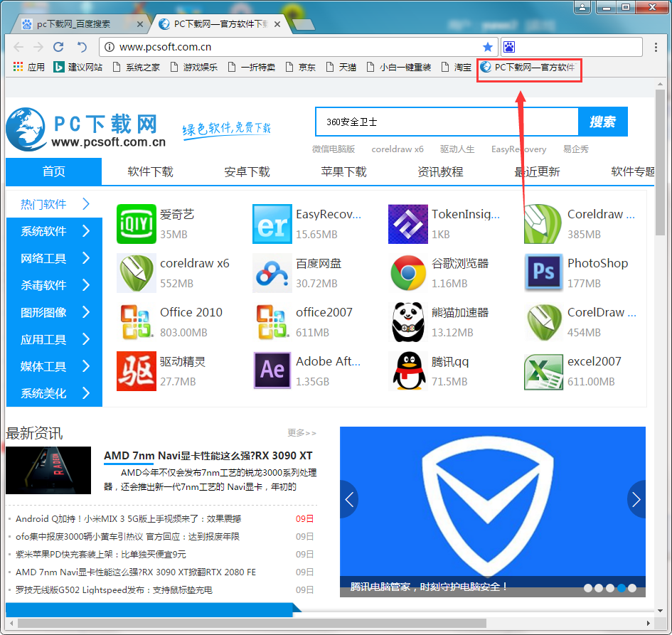Click the browser back arrow
672x635 pixels.
(x=19, y=47)
